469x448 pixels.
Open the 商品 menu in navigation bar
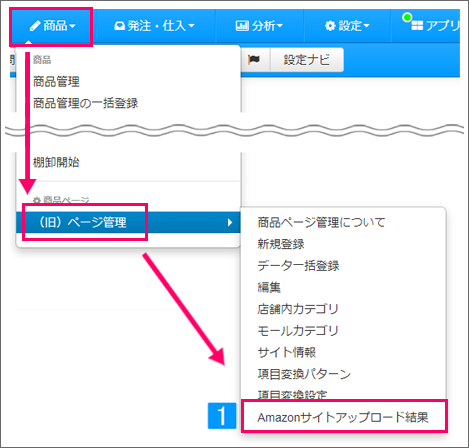tap(52, 26)
